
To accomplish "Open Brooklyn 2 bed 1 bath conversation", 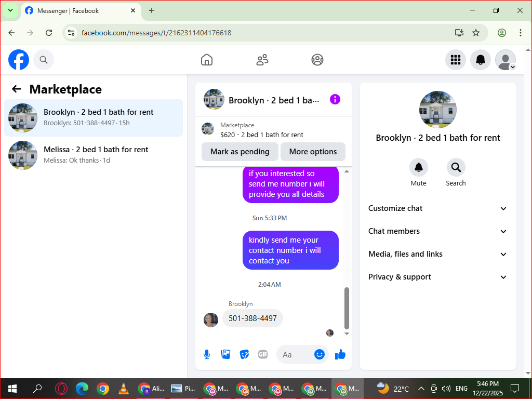I will click(94, 118).
